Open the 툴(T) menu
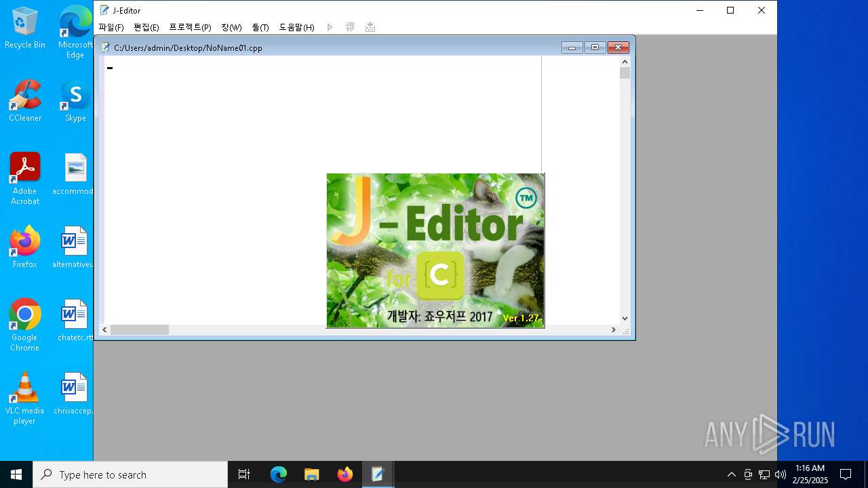The width and height of the screenshot is (868, 488). [x=260, y=27]
